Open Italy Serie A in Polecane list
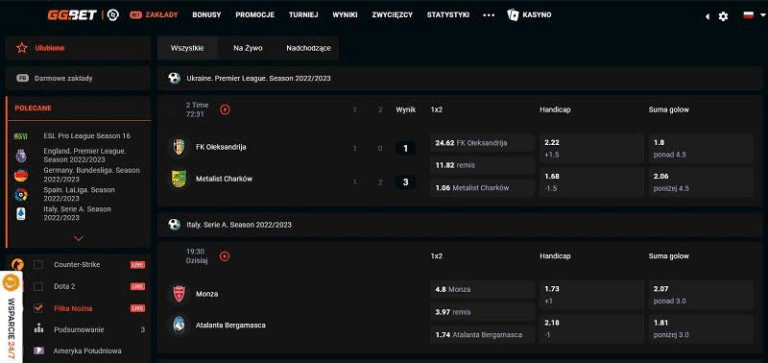 pos(77,213)
